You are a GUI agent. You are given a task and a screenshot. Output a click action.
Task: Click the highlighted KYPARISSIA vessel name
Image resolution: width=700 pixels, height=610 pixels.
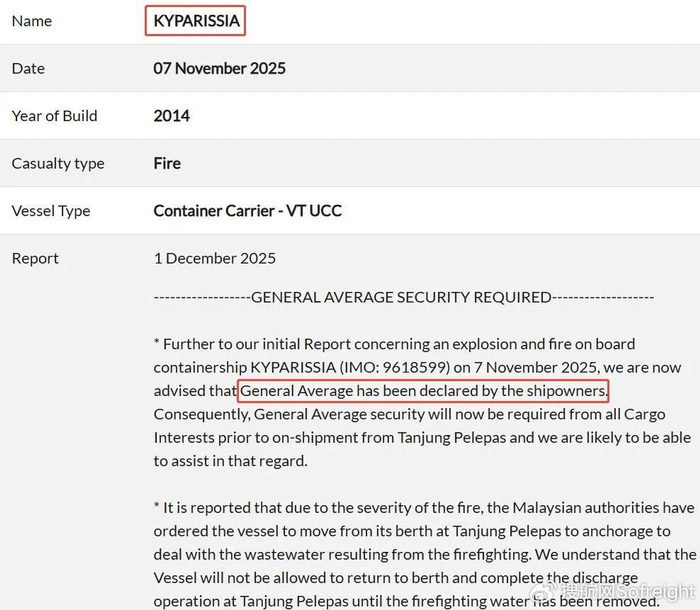(x=196, y=20)
